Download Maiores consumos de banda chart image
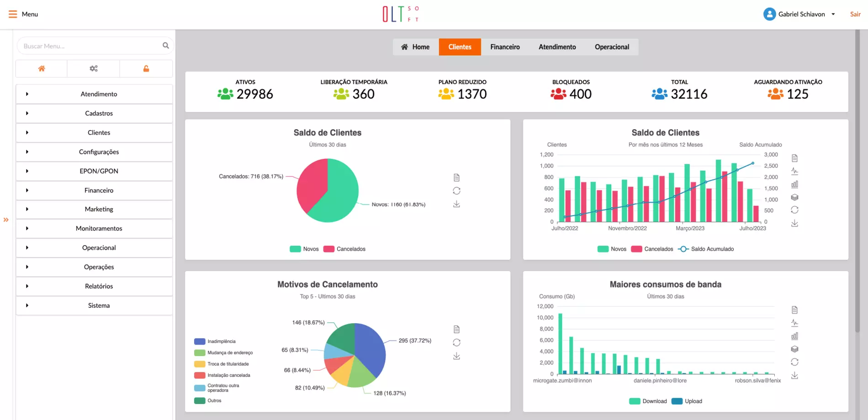 (794, 375)
